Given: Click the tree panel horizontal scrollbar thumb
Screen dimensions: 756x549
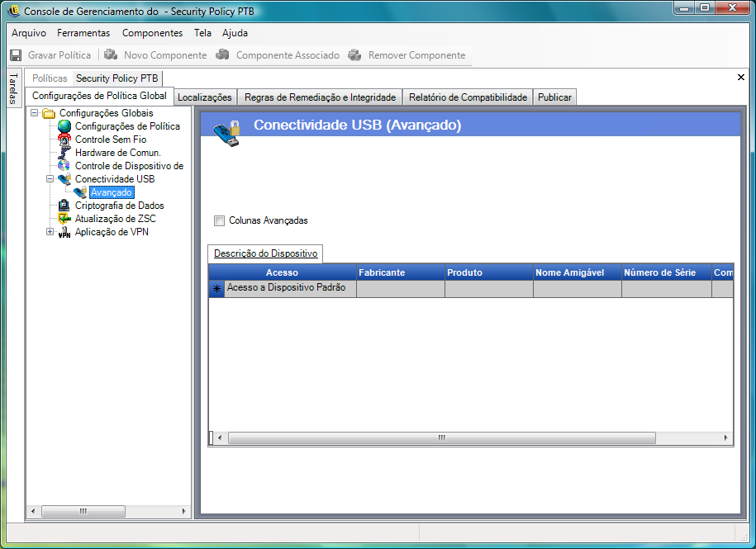Looking at the screenshot, I should (83, 511).
